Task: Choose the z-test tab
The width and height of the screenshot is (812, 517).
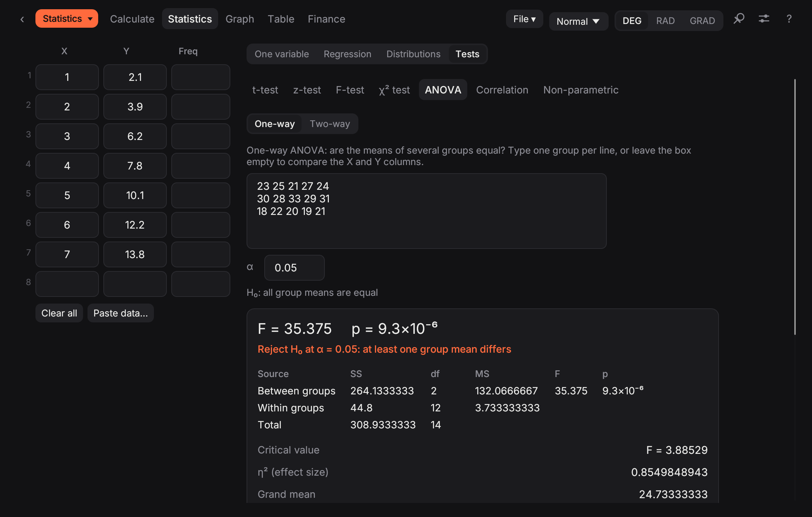Action: click(307, 90)
